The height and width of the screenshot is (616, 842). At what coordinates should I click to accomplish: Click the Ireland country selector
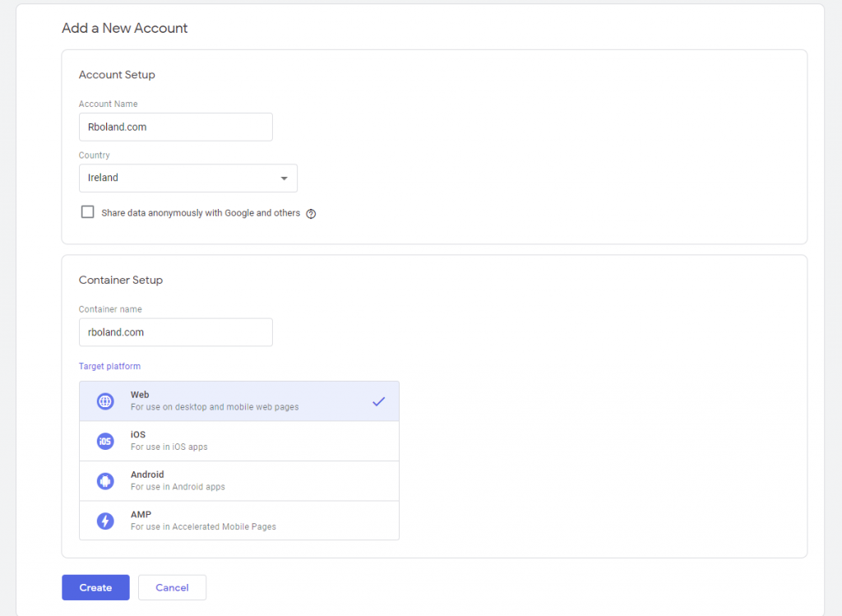pyautogui.click(x=187, y=178)
